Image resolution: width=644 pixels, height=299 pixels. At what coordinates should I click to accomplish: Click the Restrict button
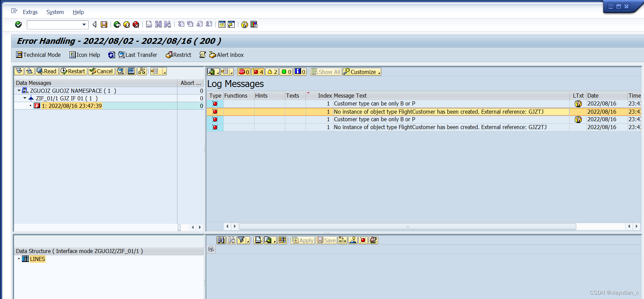pyautogui.click(x=178, y=55)
